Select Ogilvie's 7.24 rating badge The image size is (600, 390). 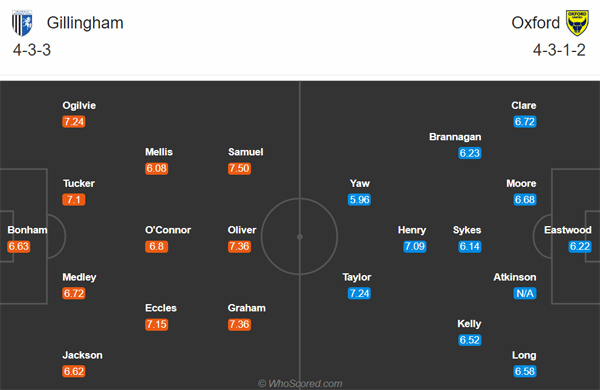point(74,122)
